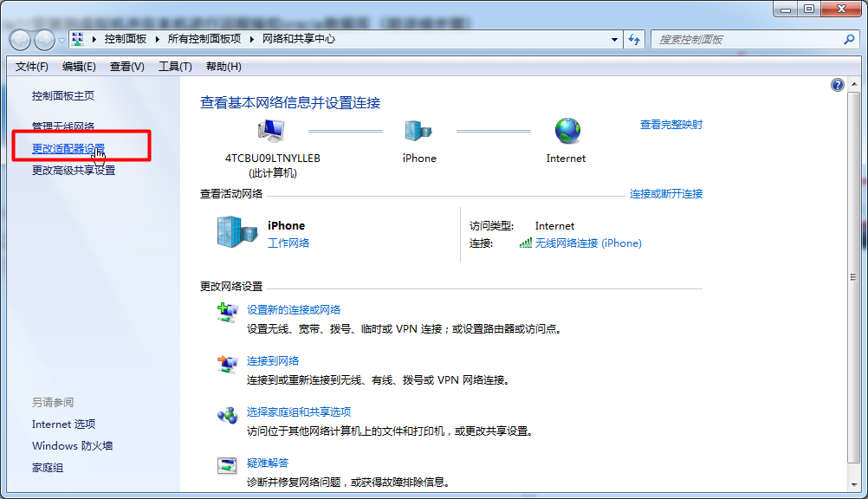
Task: Open Windows 防火墙 in sidebar
Action: click(73, 446)
